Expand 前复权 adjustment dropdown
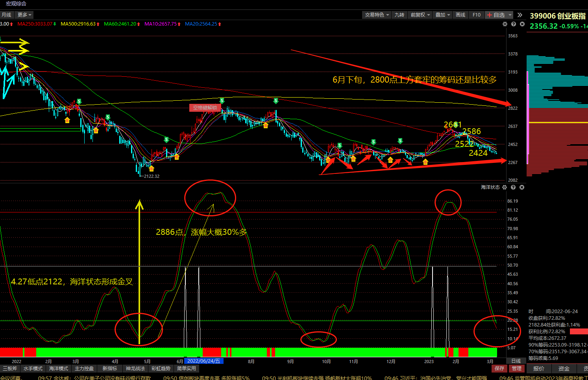Screen dimensions: 588x380 pyautogui.click(x=420, y=15)
